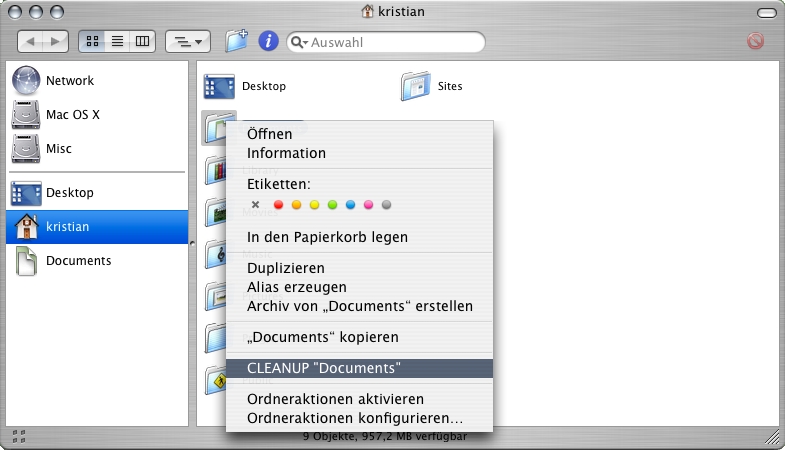Apply the green label color
The image size is (785, 450).
coord(332,205)
